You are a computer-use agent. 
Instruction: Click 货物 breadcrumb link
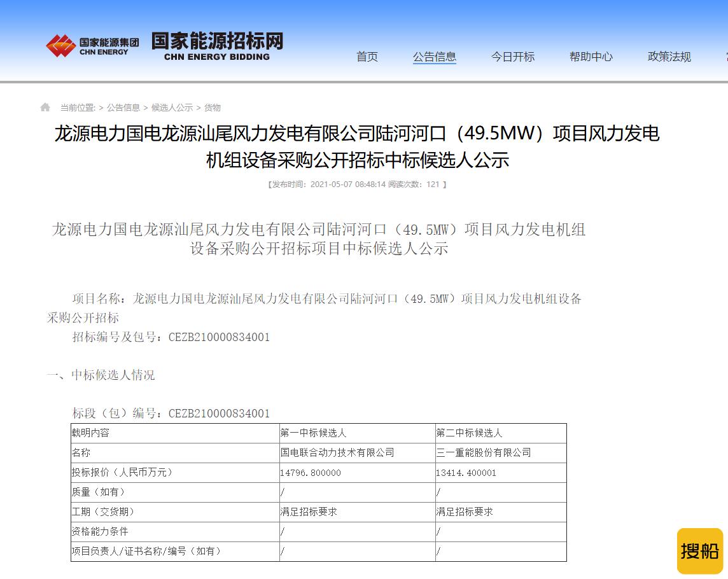tap(212, 108)
